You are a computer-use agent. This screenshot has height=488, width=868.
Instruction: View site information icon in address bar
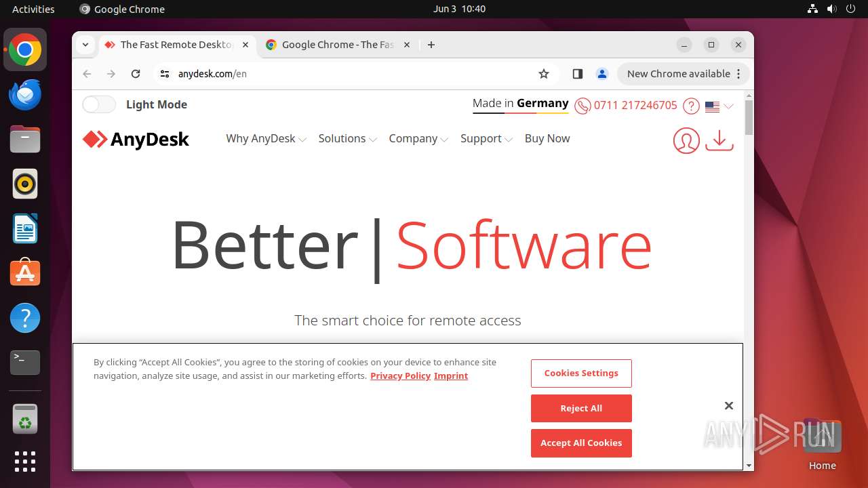[x=165, y=74]
